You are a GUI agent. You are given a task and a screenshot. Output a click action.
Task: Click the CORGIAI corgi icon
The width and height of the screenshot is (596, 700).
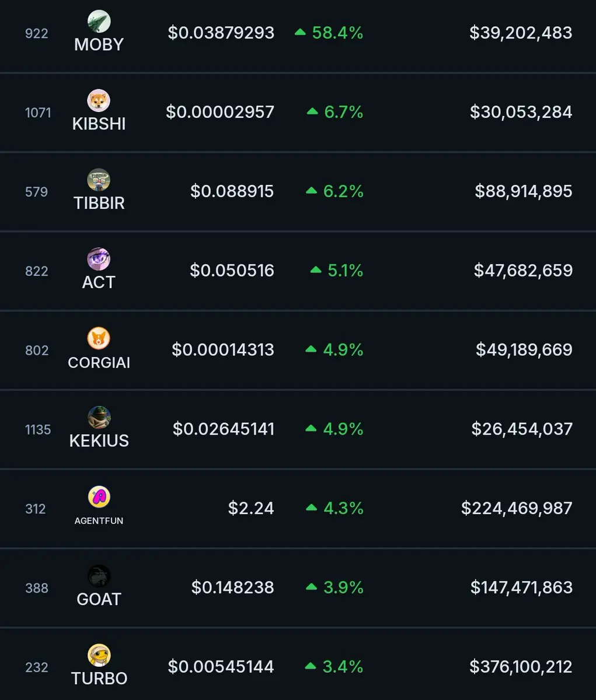(x=99, y=338)
